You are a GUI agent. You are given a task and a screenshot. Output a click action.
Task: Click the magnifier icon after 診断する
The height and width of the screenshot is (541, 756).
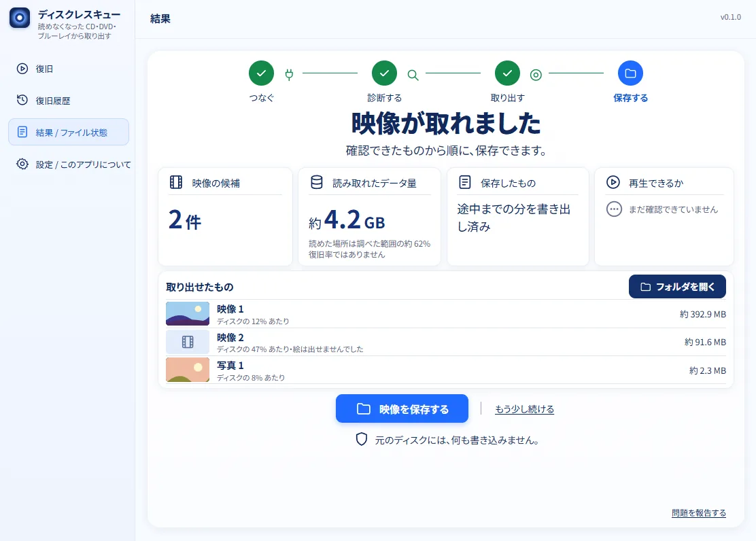tap(413, 75)
